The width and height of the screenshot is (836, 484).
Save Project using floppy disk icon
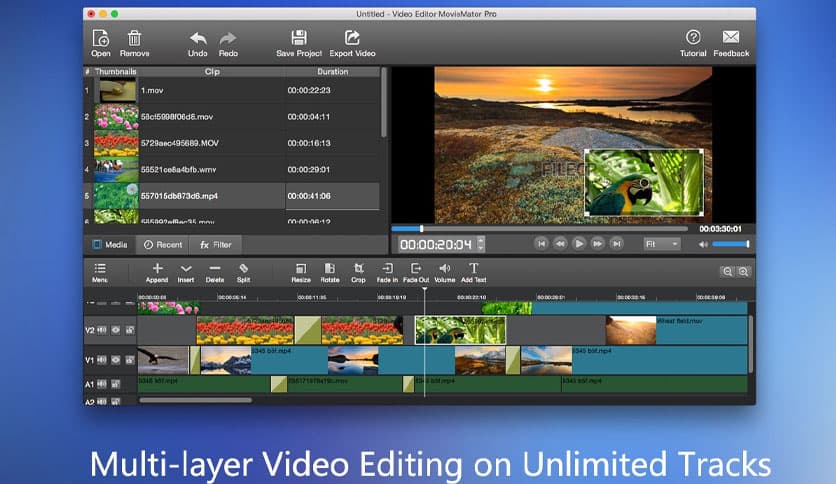pyautogui.click(x=299, y=43)
